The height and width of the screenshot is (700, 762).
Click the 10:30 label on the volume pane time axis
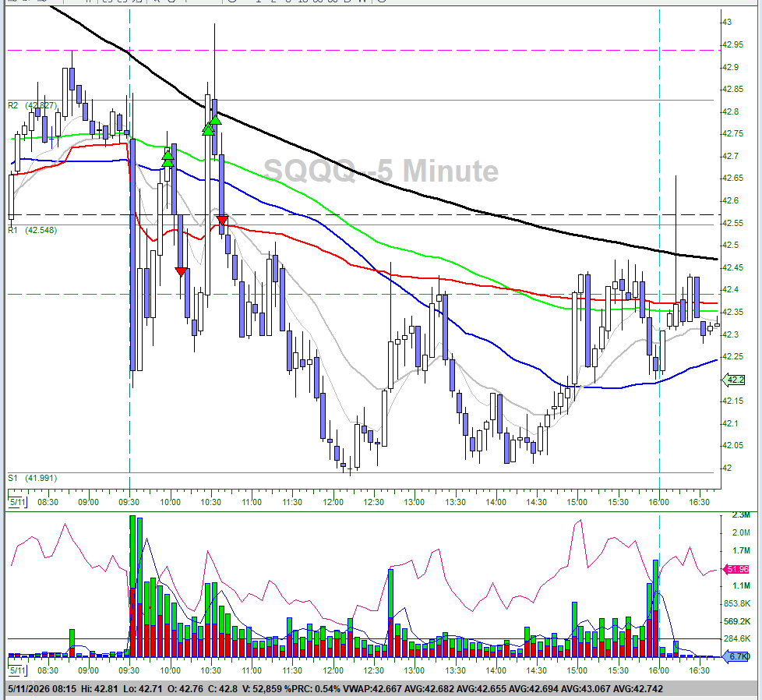pos(210,671)
